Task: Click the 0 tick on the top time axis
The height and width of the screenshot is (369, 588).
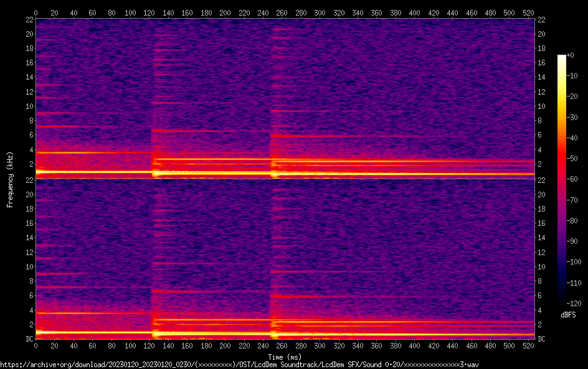Action: click(x=36, y=12)
